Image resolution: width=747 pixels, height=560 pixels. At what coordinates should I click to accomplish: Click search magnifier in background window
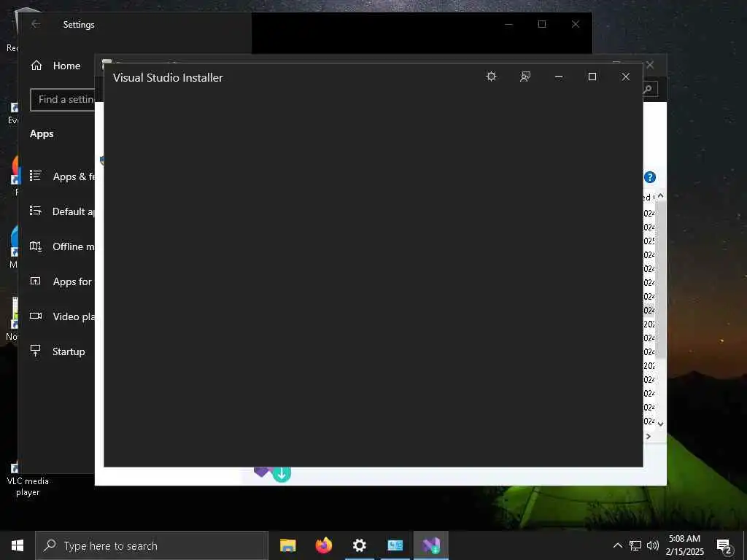point(648,89)
